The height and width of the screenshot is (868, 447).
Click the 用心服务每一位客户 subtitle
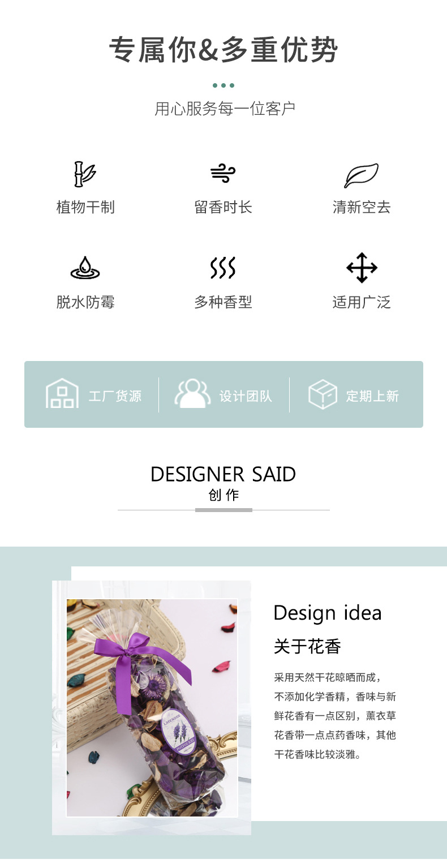click(x=225, y=108)
